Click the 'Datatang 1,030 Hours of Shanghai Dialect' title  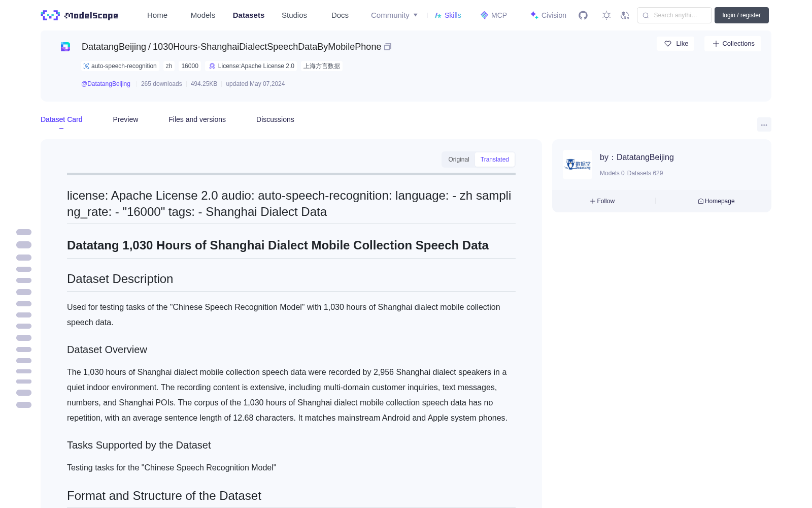[278, 245]
